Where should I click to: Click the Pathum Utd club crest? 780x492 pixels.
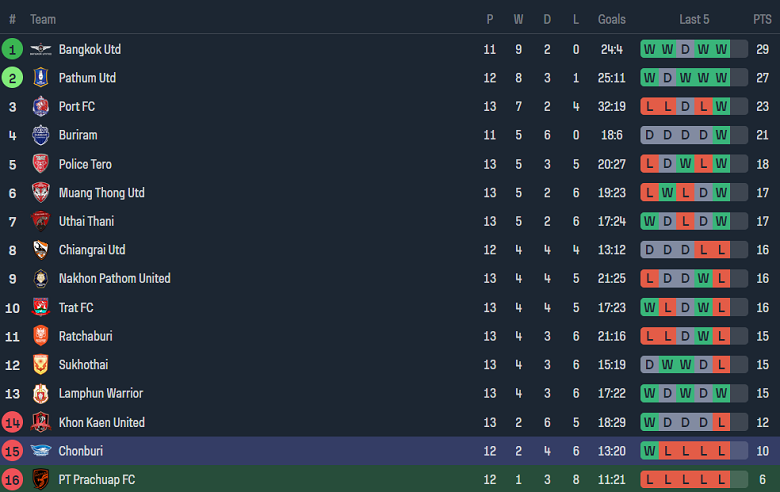point(41,78)
